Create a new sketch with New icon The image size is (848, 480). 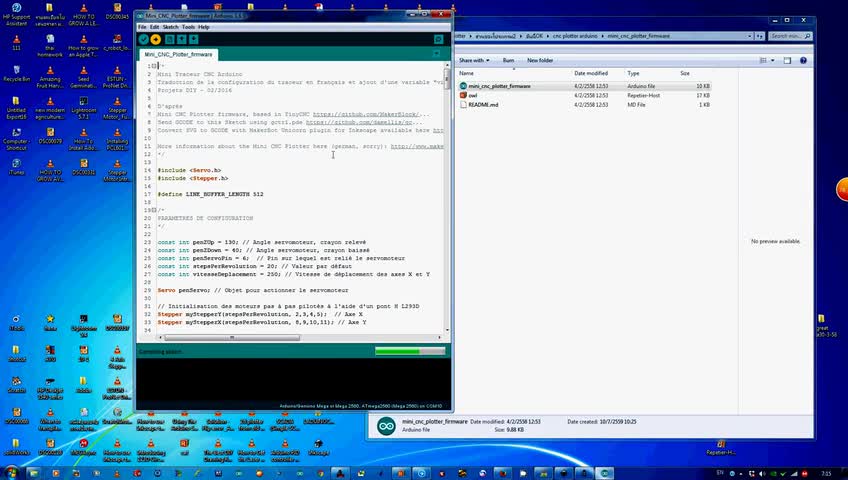[170, 39]
